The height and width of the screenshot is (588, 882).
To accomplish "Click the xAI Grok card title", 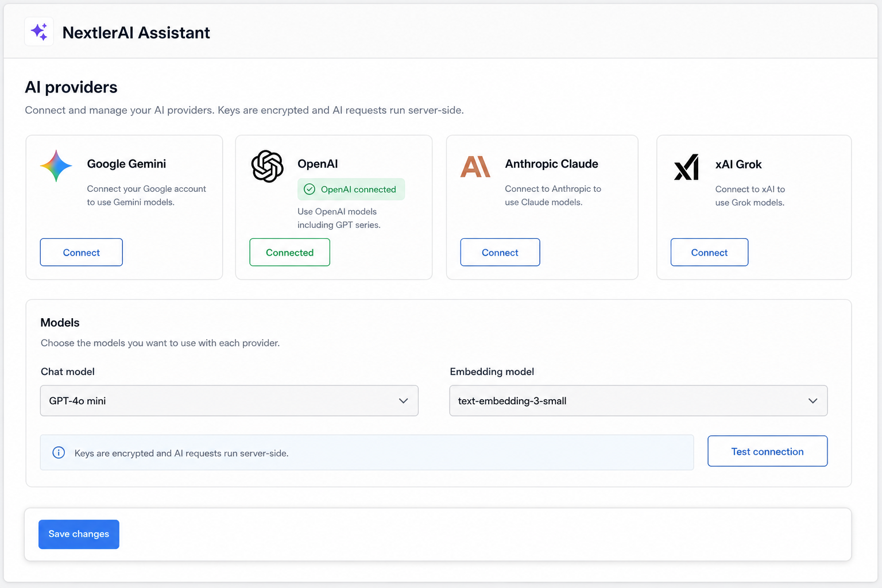I will [x=738, y=164].
